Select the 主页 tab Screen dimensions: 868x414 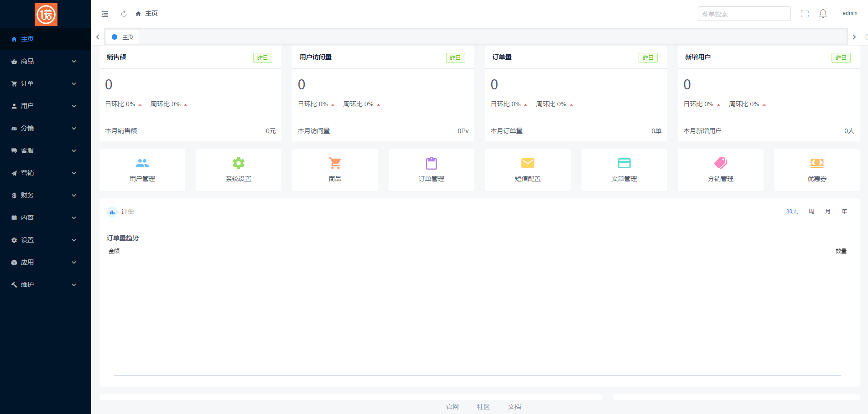pyautogui.click(x=122, y=37)
